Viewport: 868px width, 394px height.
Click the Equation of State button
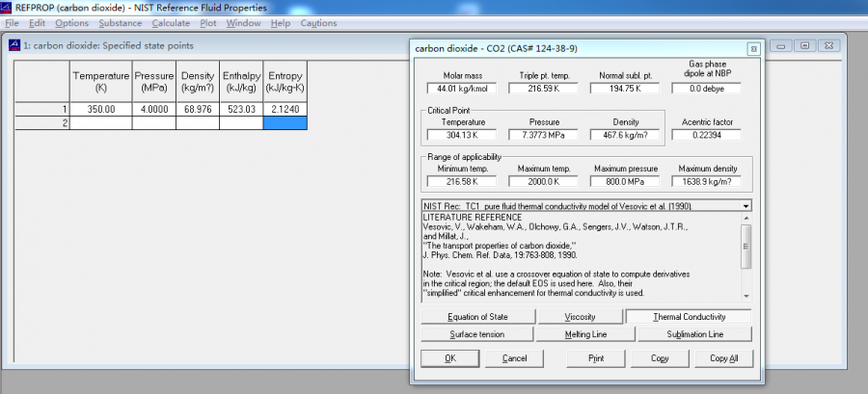(x=477, y=317)
